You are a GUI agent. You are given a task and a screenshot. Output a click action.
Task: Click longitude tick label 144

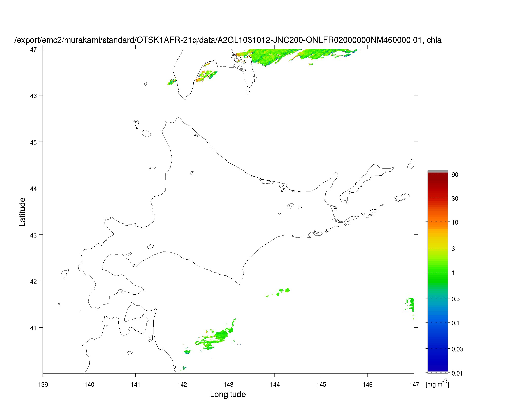[275, 384]
